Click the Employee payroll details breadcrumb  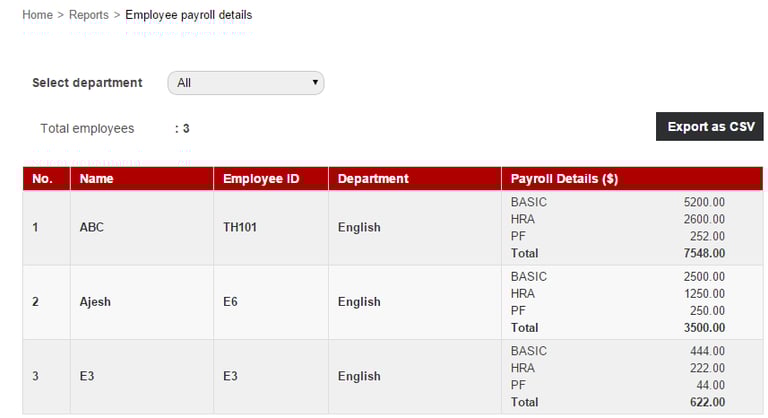[188, 15]
